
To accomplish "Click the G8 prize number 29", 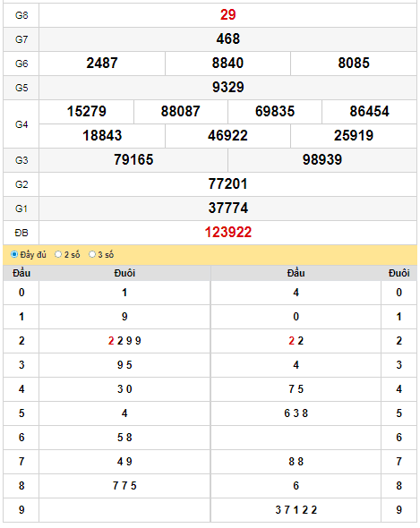I will point(227,15).
